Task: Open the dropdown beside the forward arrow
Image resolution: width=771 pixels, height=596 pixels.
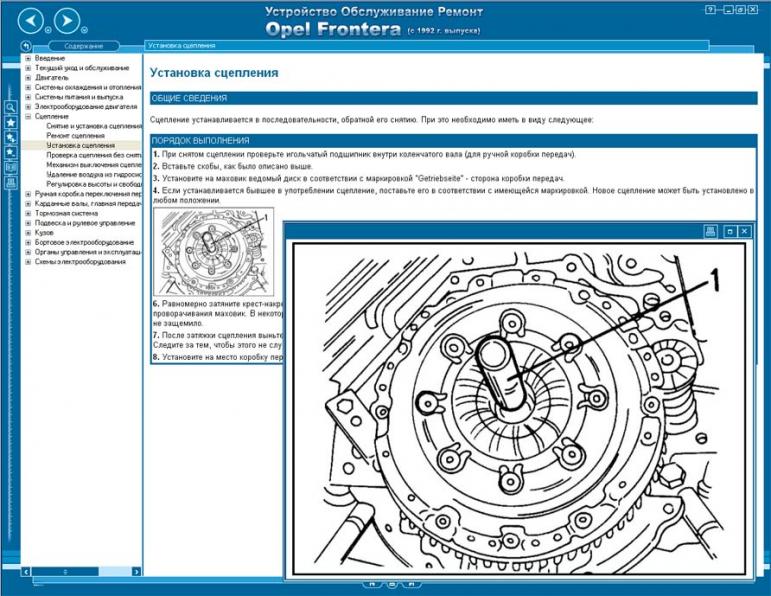Action: coord(85,30)
